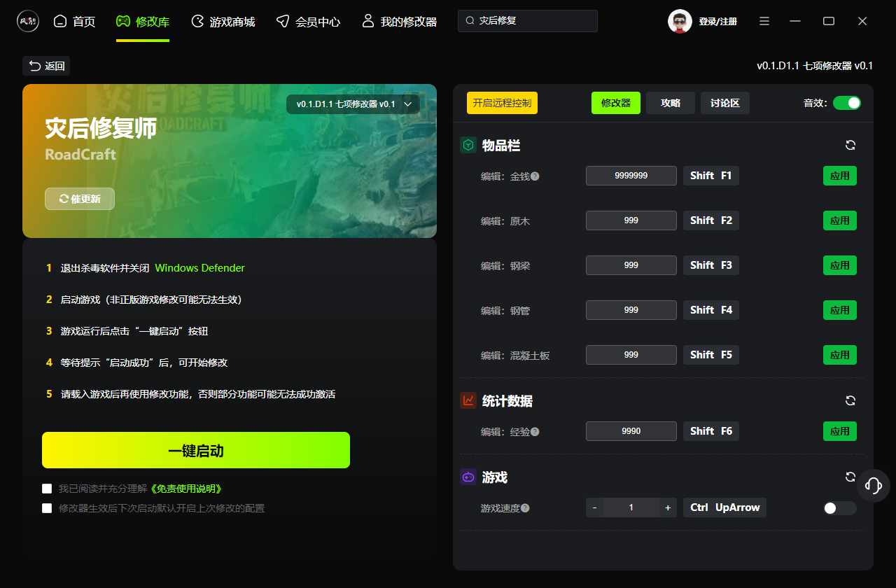The width and height of the screenshot is (896, 588).
Task: Click the Windows Defender link
Action: coord(200,268)
